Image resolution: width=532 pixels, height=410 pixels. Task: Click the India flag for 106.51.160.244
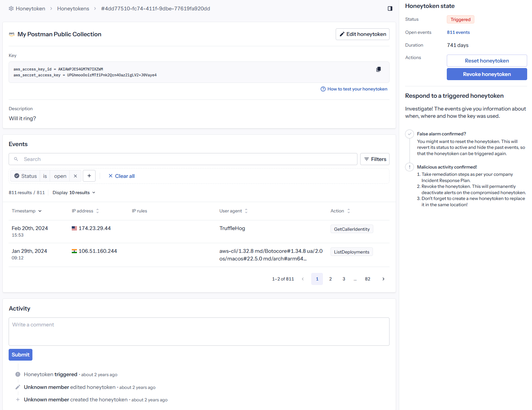[74, 251]
